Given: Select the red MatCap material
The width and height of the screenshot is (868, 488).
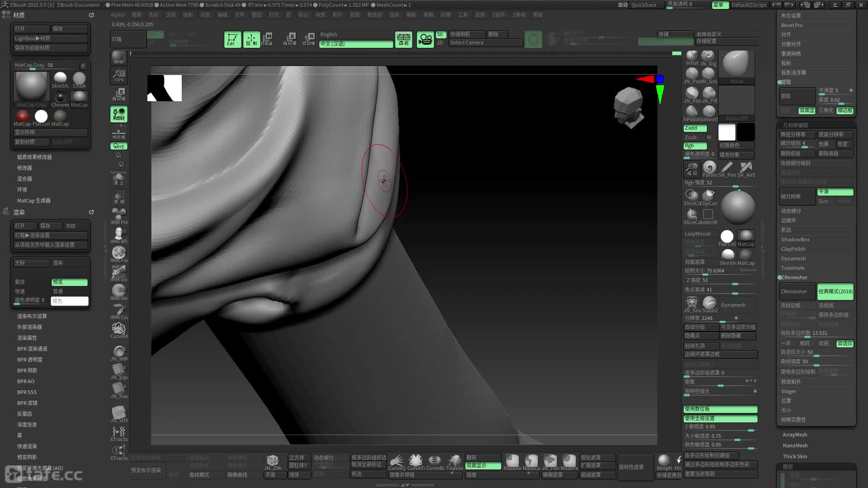Looking at the screenshot, I should click(22, 118).
